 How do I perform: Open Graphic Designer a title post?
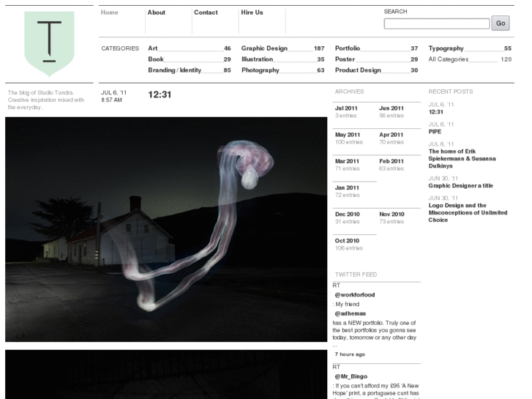click(460, 186)
